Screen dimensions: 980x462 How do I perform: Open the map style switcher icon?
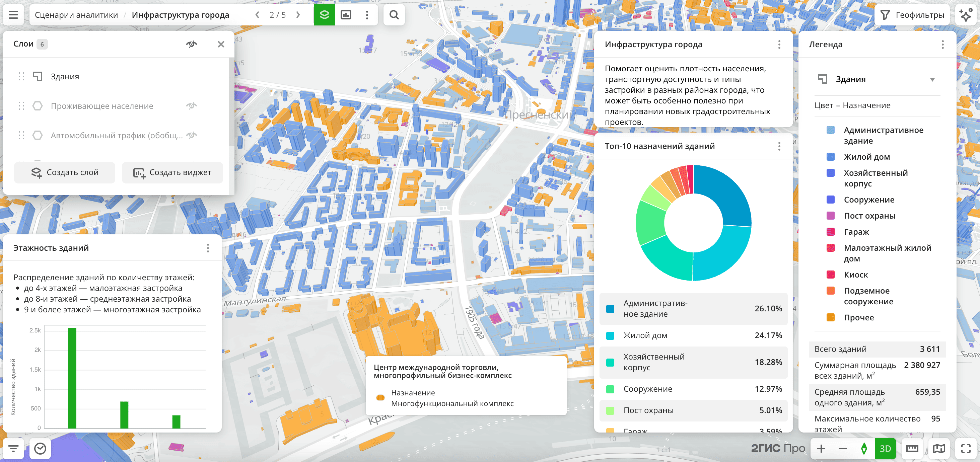938,449
